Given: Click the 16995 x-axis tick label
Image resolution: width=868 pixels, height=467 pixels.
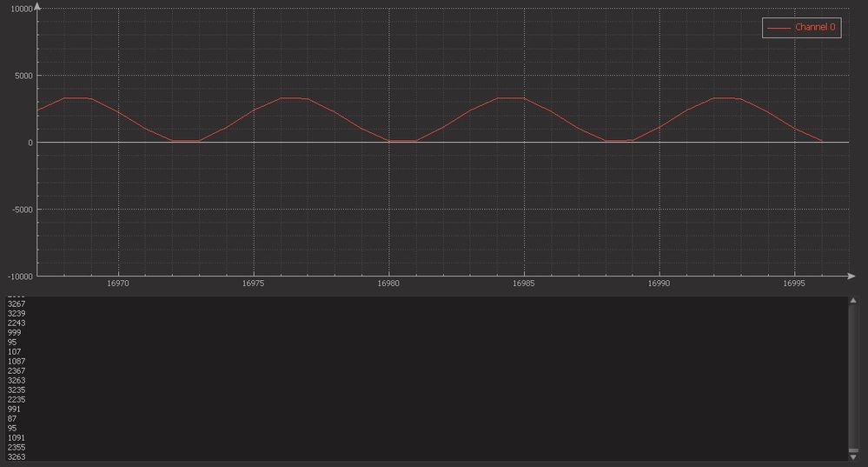Looking at the screenshot, I should pyautogui.click(x=794, y=284).
